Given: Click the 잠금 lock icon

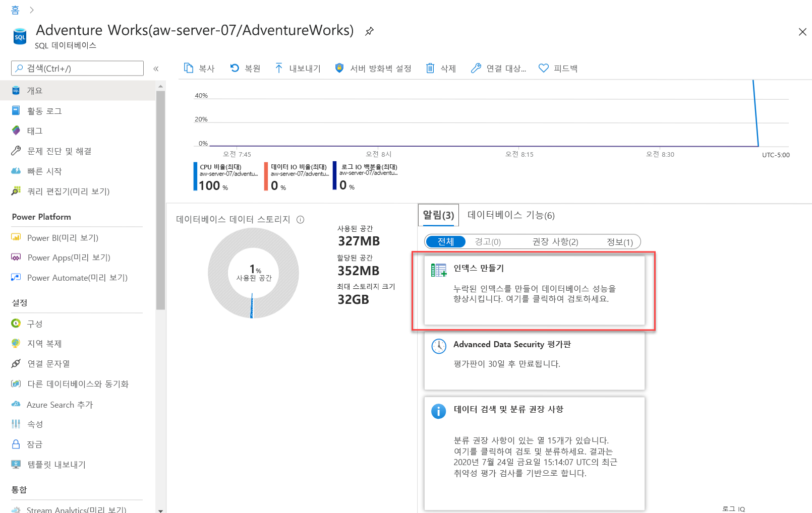Looking at the screenshot, I should point(16,444).
